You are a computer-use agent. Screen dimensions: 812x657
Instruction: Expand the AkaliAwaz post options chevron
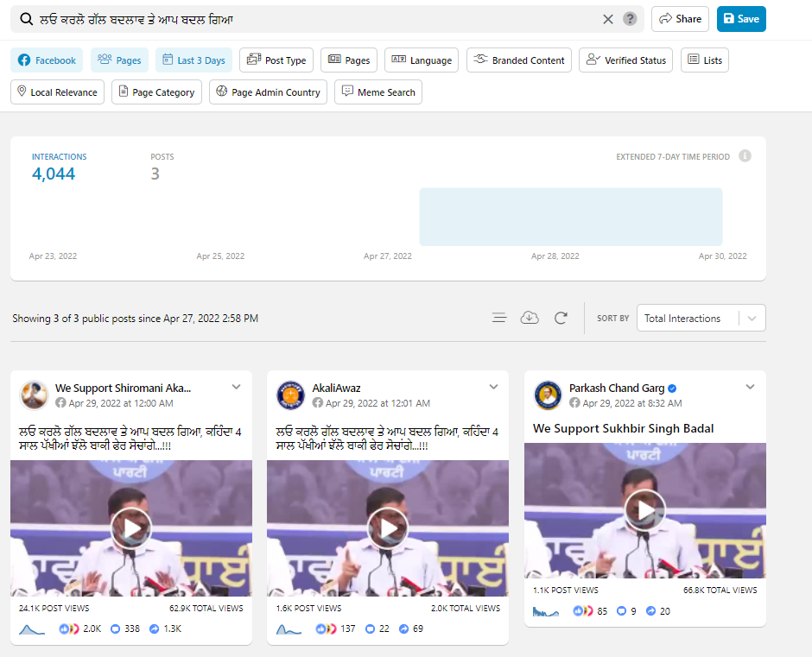click(493, 387)
